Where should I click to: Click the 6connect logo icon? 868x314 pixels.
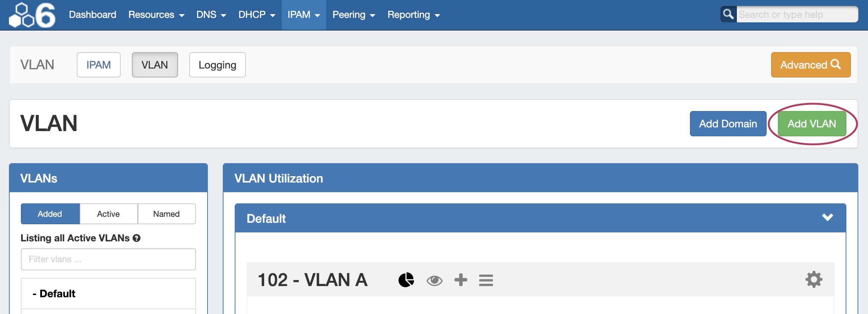tap(32, 15)
